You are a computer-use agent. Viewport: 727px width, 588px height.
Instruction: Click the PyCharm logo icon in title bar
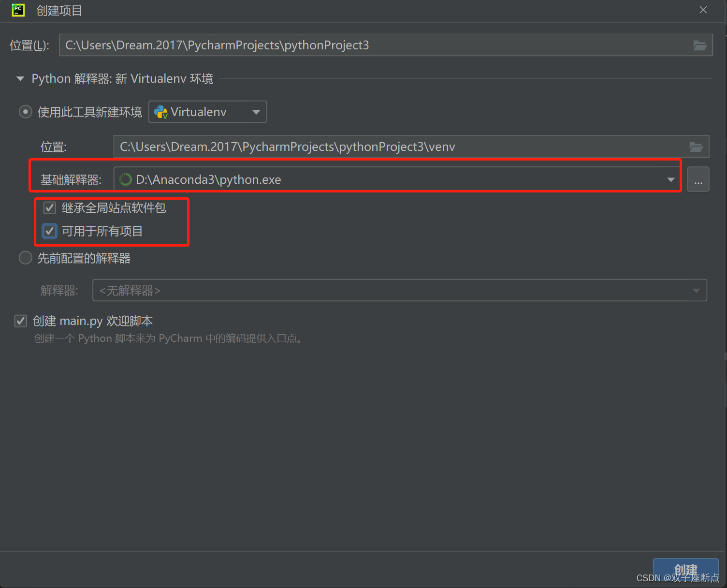(x=18, y=10)
